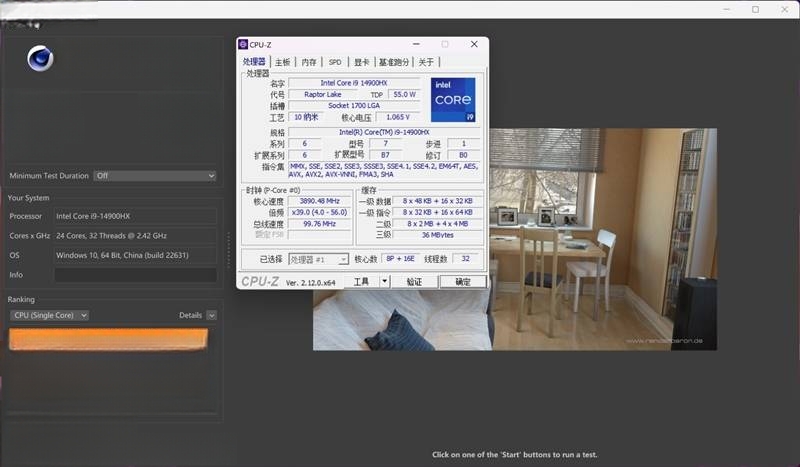Click the TDP value 55.0 W
800x467 pixels.
[x=405, y=94]
